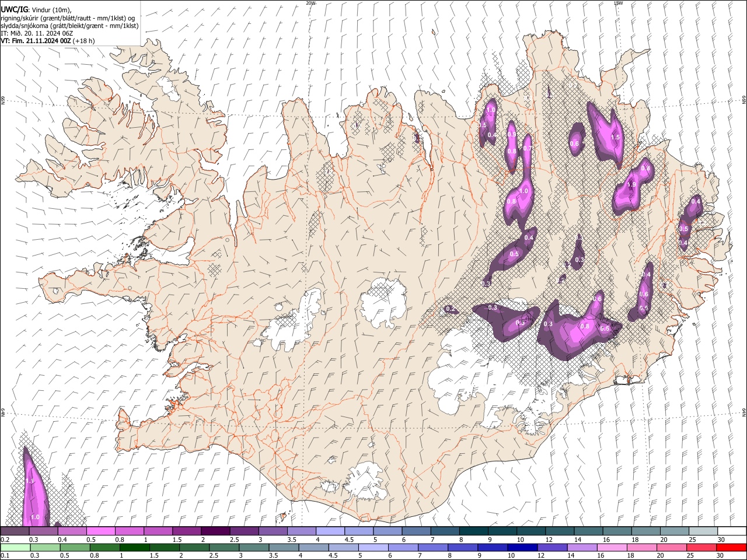Image resolution: width=747 pixels, height=560 pixels.
Task: Select the upper legend swatch starting at 1.5
Action: click(x=187, y=531)
